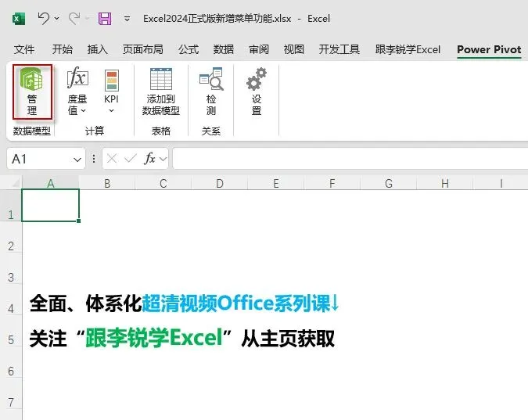Confirm the formula entry checkmark
Image resolution: width=528 pixels, height=420 pixels.
(131, 158)
